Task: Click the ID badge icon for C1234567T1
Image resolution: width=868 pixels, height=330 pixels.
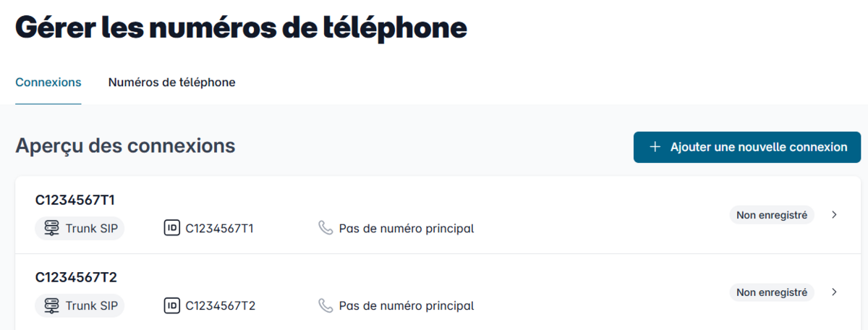Action: pos(172,229)
